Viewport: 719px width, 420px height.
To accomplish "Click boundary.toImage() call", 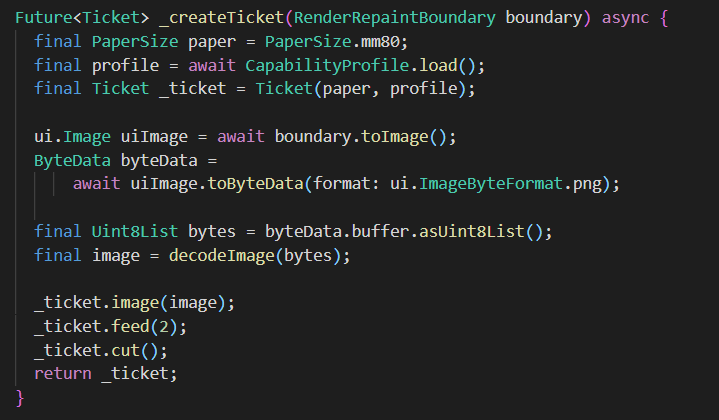I will point(360,137).
